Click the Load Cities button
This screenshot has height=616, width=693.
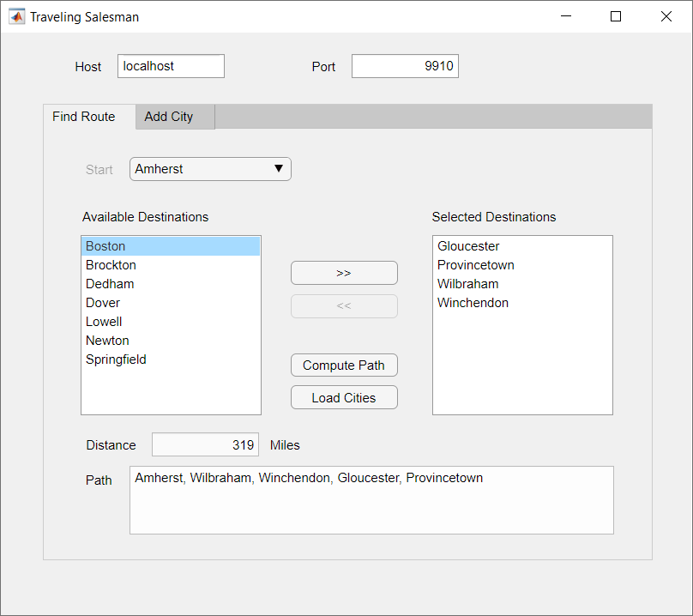(344, 398)
